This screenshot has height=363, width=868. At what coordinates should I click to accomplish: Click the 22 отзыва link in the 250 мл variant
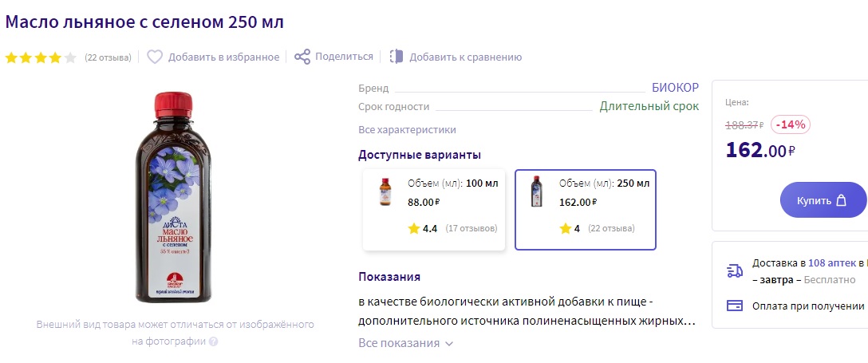(x=611, y=228)
